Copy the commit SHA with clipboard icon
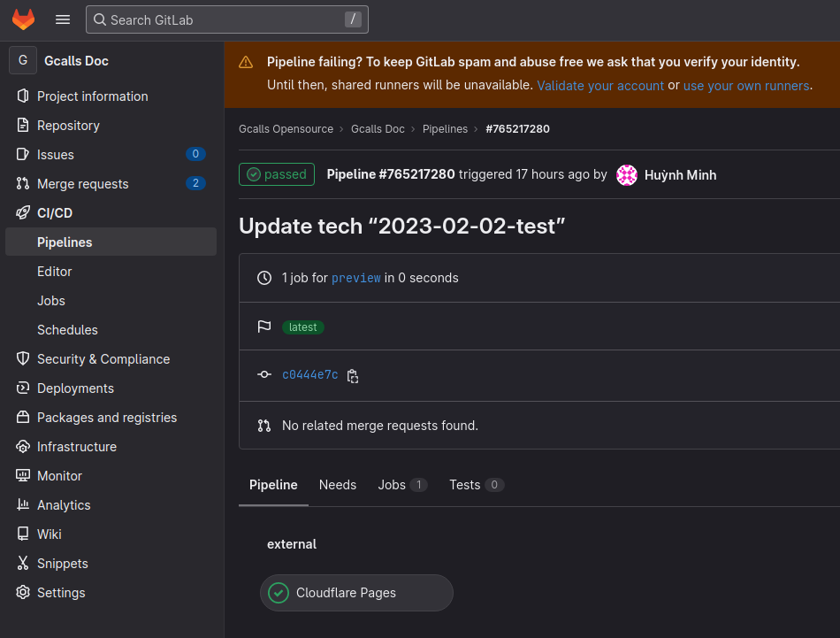The image size is (840, 638). pyautogui.click(x=353, y=375)
